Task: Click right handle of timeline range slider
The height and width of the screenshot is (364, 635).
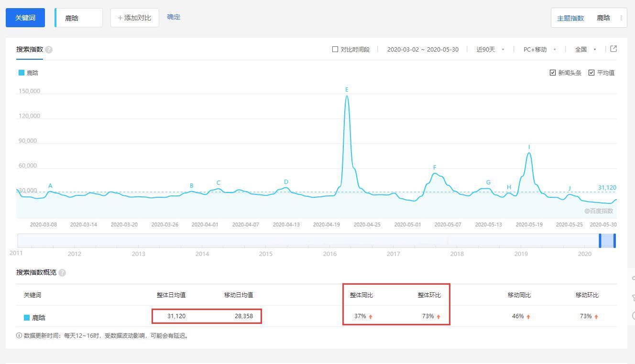Action: tap(614, 240)
